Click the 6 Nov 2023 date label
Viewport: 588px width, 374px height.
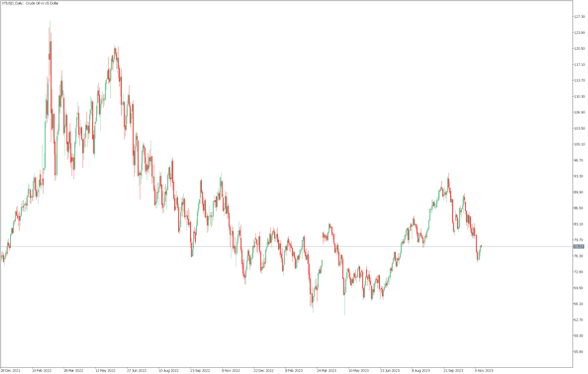click(484, 371)
